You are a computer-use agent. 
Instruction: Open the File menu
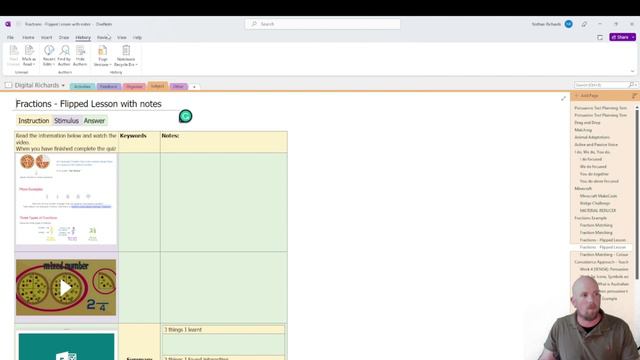[10, 38]
